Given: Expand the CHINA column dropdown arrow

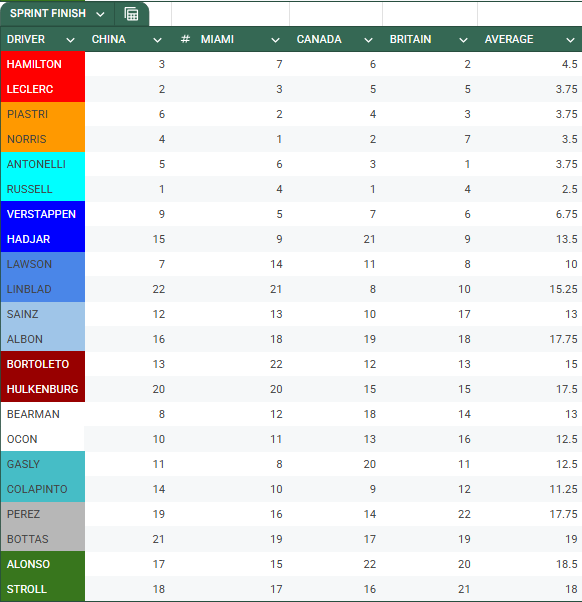Looking at the screenshot, I should 157,40.
